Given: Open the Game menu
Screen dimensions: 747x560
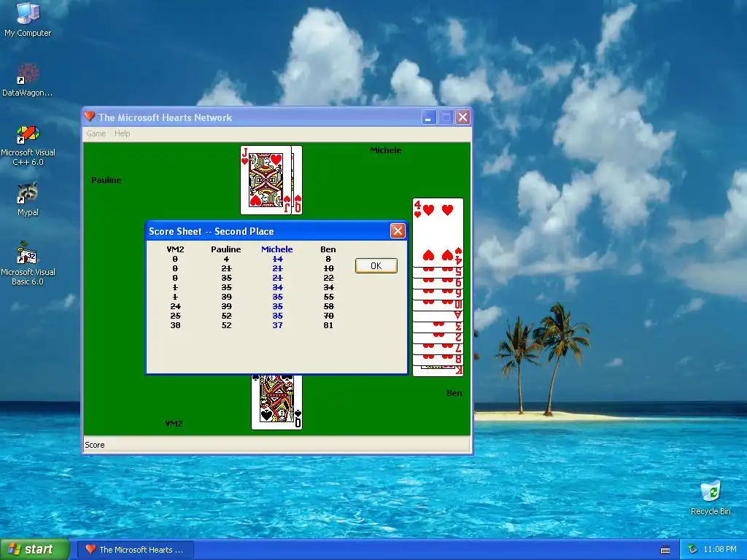Looking at the screenshot, I should click(x=96, y=133).
